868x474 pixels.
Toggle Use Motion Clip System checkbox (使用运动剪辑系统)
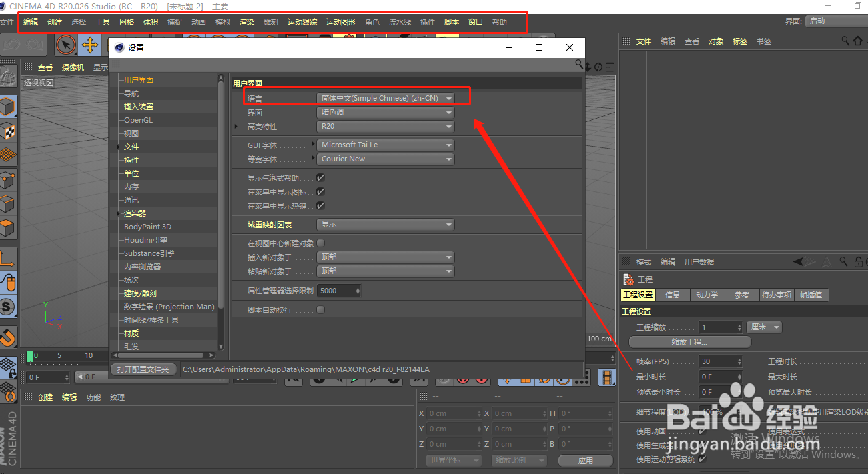703,459
